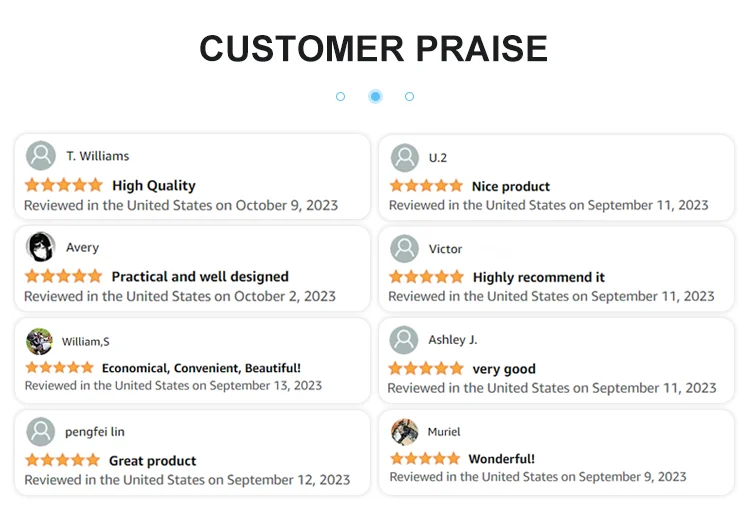Click the star rating on "Great product"
The image size is (750, 518).
click(x=63, y=460)
